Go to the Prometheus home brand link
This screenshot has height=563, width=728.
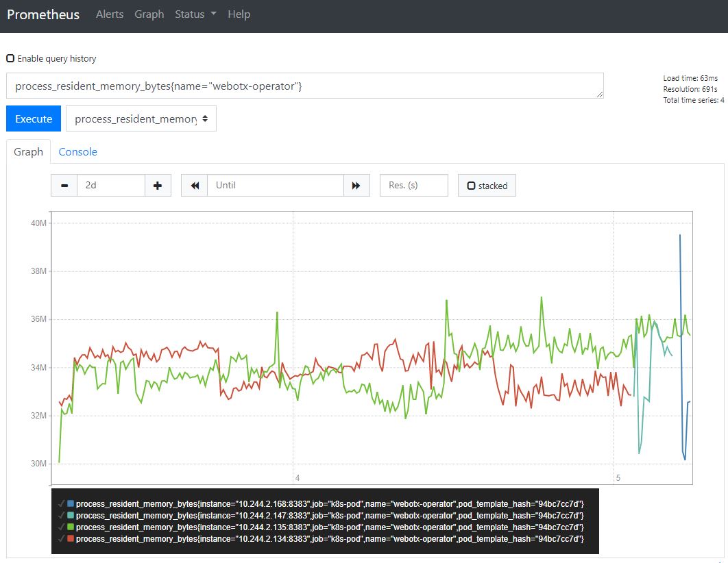click(43, 14)
